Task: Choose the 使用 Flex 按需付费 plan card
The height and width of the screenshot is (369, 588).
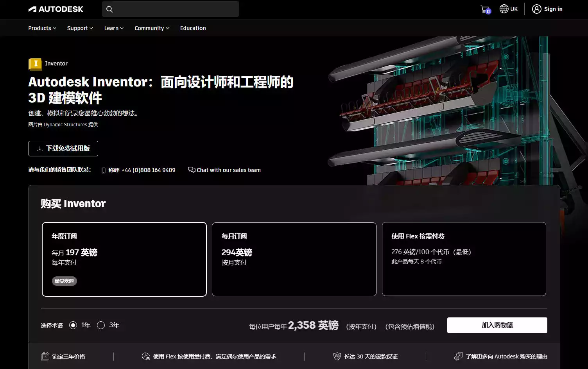Action: click(x=464, y=259)
